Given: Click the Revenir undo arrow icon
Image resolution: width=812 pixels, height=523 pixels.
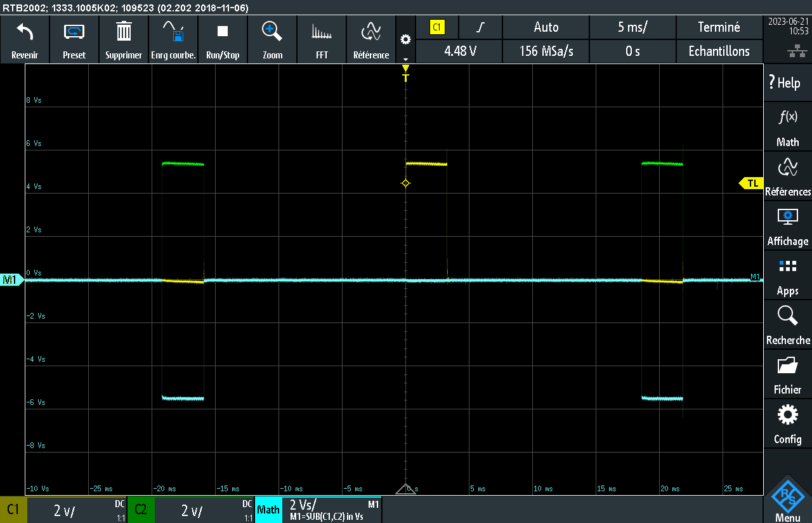Looking at the screenshot, I should pos(25,32).
